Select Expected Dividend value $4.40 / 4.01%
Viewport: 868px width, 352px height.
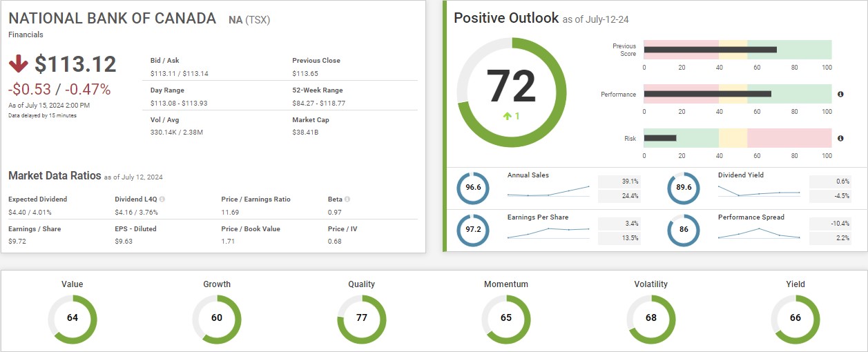(x=30, y=212)
